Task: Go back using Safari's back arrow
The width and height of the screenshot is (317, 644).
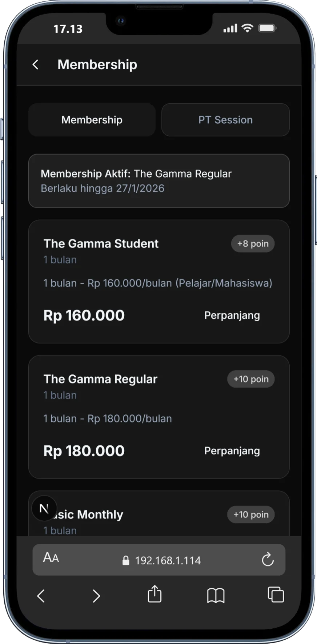Action: click(41, 596)
